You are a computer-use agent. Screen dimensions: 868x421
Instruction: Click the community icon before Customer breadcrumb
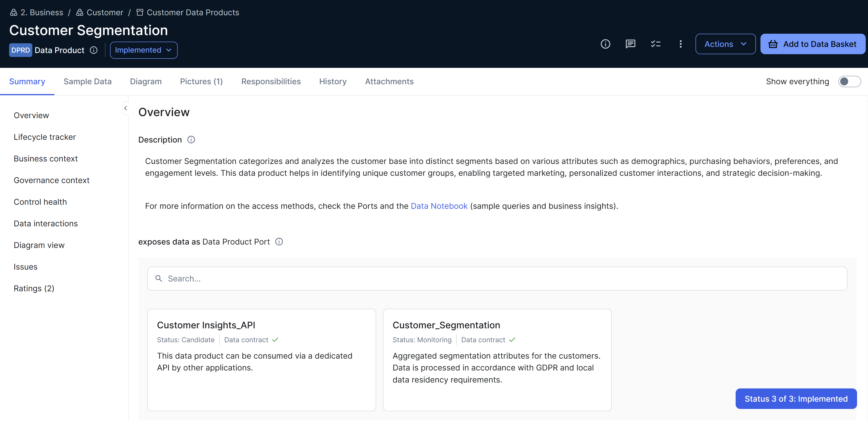[80, 13]
